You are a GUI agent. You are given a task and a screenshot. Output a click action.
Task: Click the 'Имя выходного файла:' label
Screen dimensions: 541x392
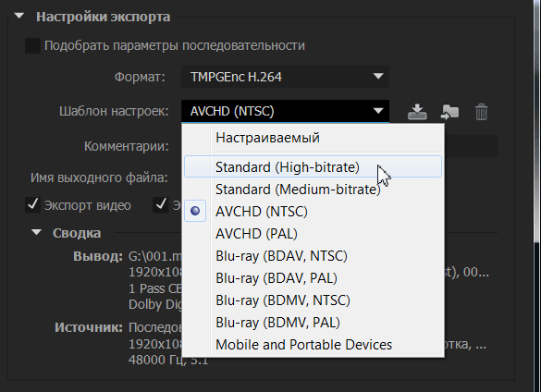(99, 178)
